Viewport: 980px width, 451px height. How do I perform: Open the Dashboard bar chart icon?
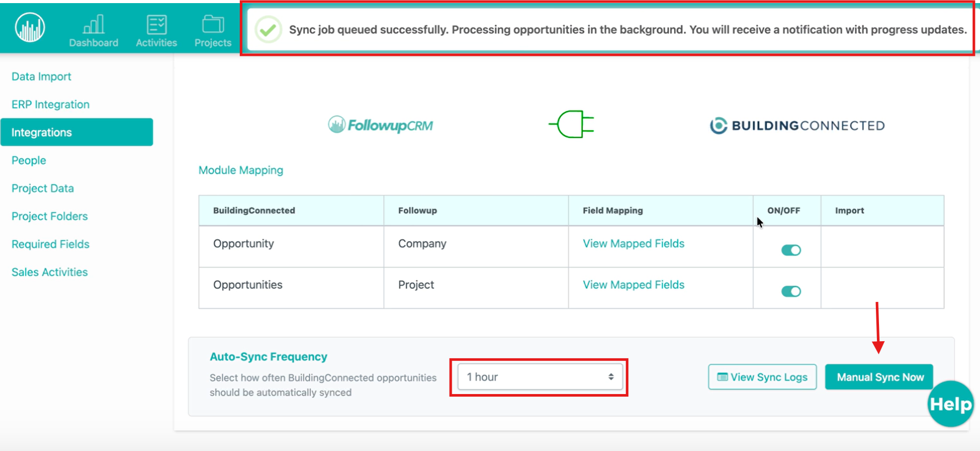pos(94,24)
